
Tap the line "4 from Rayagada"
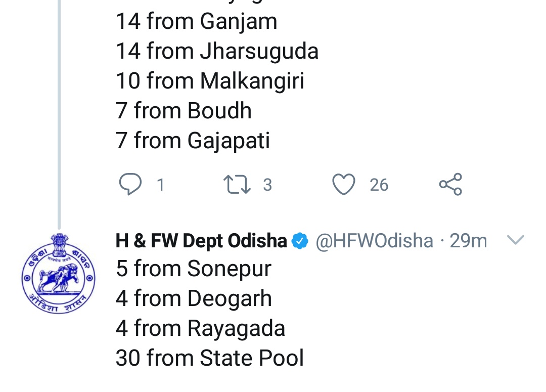(200, 328)
